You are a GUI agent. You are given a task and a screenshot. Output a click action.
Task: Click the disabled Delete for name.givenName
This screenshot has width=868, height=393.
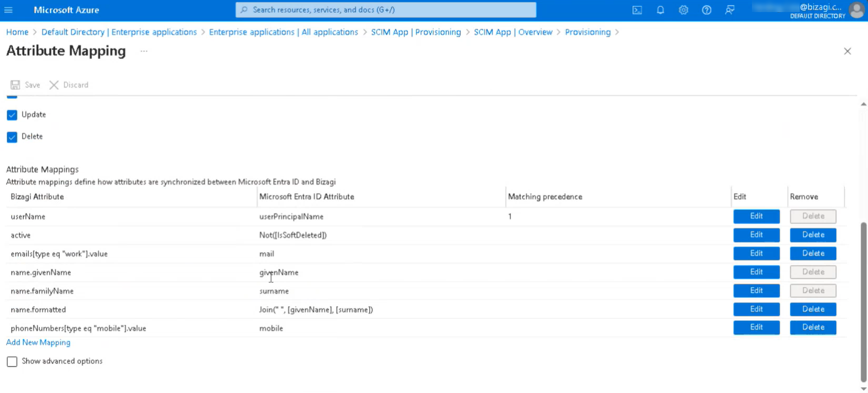tap(813, 272)
